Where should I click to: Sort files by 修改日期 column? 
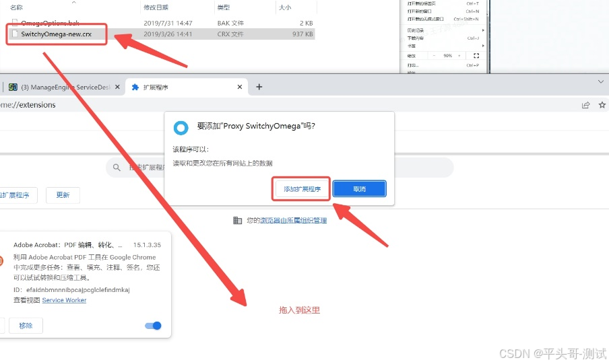pos(156,7)
